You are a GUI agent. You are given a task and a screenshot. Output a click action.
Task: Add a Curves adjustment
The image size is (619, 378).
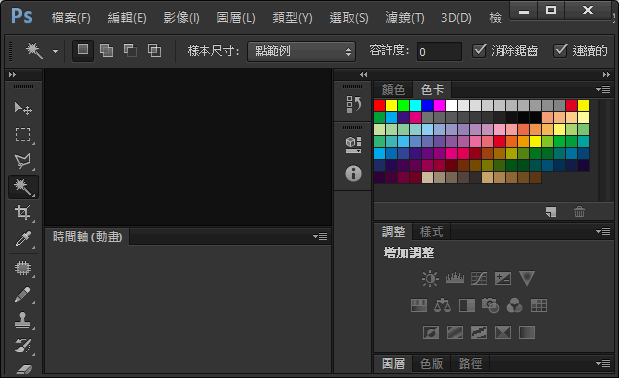click(479, 279)
